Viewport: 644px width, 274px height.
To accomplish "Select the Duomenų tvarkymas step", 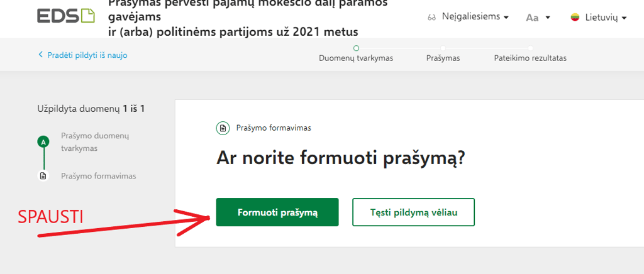I will (x=356, y=54).
